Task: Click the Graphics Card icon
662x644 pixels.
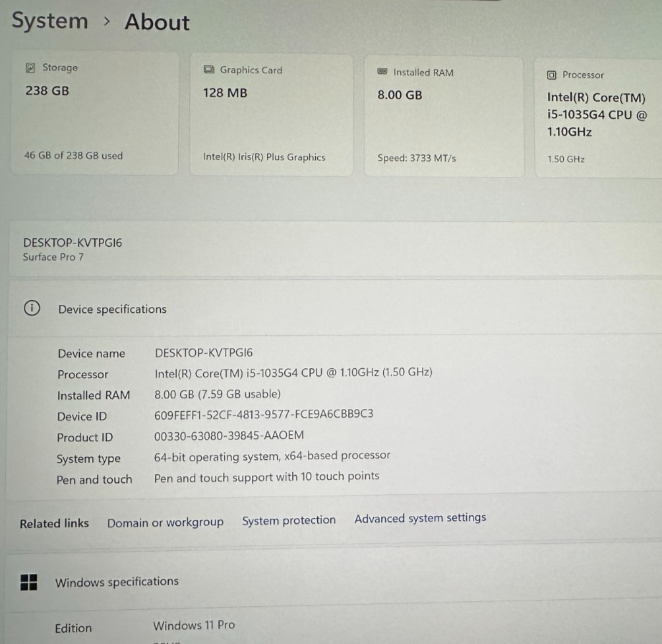Action: pyautogui.click(x=208, y=69)
